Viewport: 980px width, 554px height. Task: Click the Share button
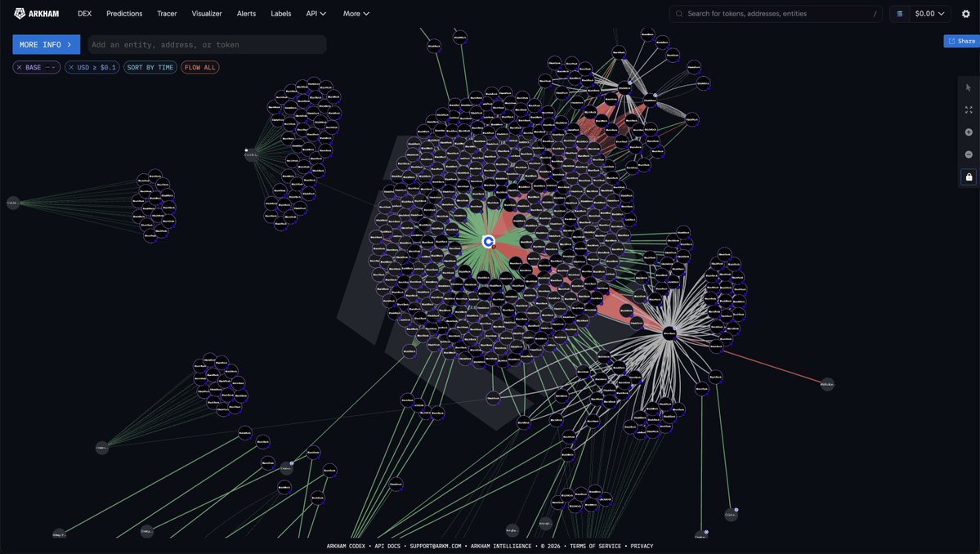[x=961, y=41]
